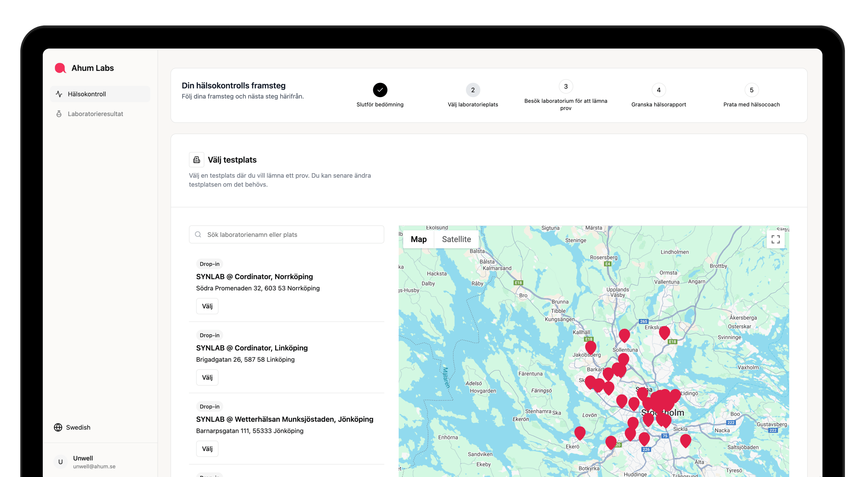The image size is (868, 477).
Task: Open Hälsokontroll in the sidebar
Action: coord(100,94)
